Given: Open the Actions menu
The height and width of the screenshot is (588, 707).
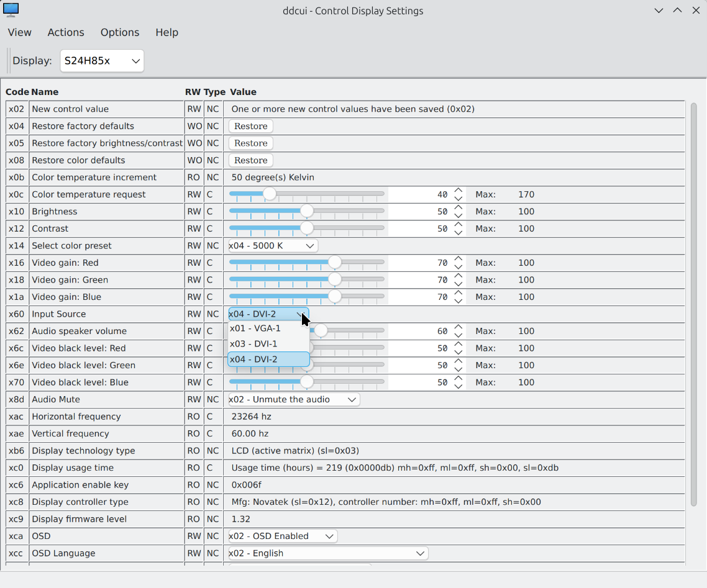Looking at the screenshot, I should (x=66, y=32).
